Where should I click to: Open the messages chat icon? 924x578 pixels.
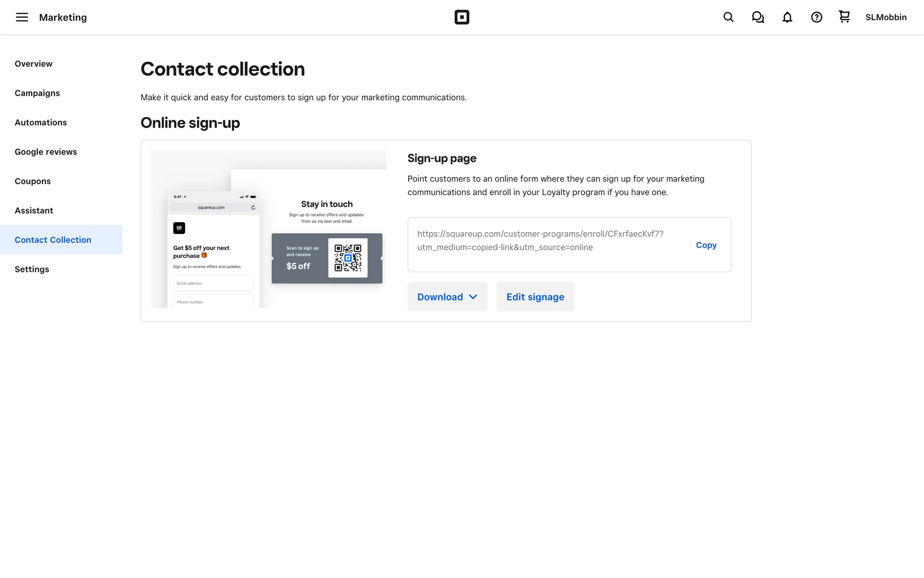[757, 17]
